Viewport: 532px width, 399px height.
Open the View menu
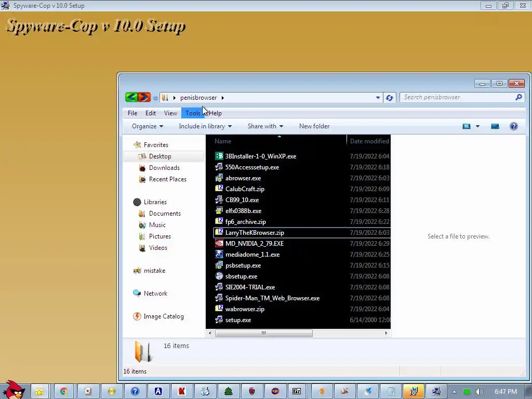click(x=170, y=113)
